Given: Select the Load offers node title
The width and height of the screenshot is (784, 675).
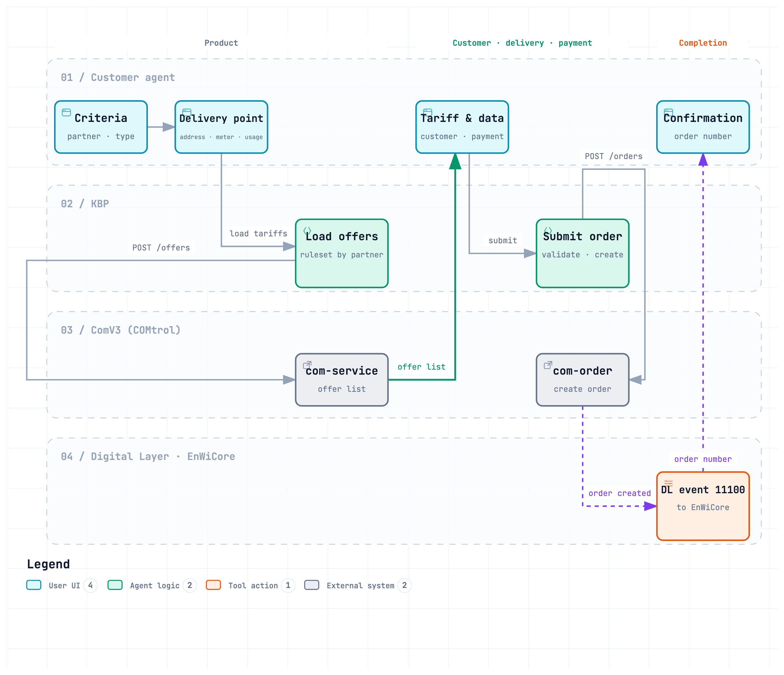Looking at the screenshot, I should pyautogui.click(x=342, y=236).
